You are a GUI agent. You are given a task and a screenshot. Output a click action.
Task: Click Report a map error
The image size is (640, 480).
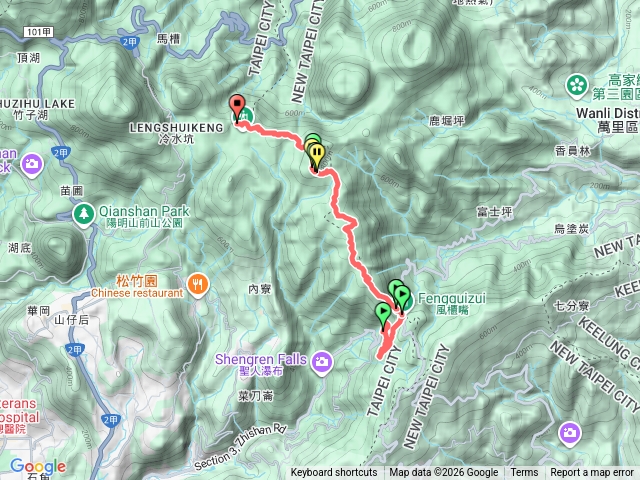click(x=591, y=473)
